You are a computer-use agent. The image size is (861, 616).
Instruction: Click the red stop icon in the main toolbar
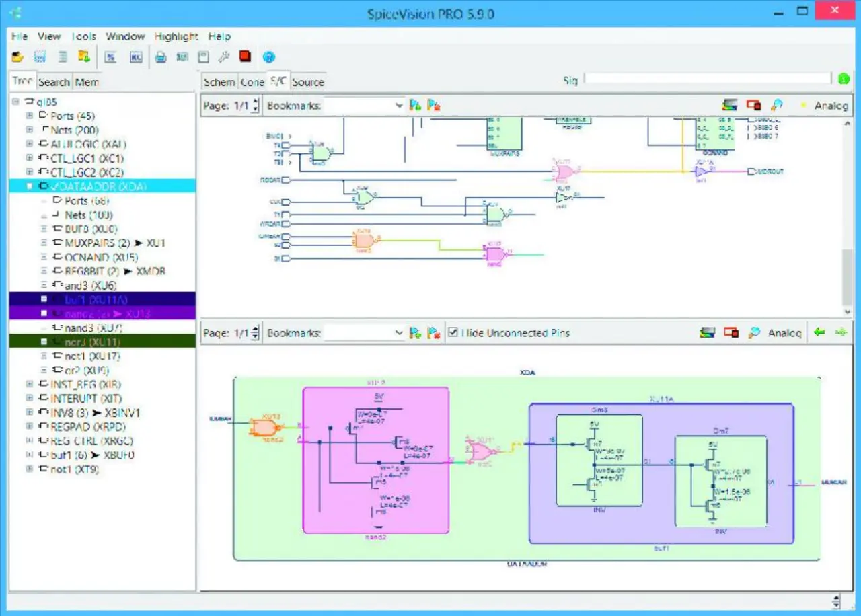(x=245, y=56)
